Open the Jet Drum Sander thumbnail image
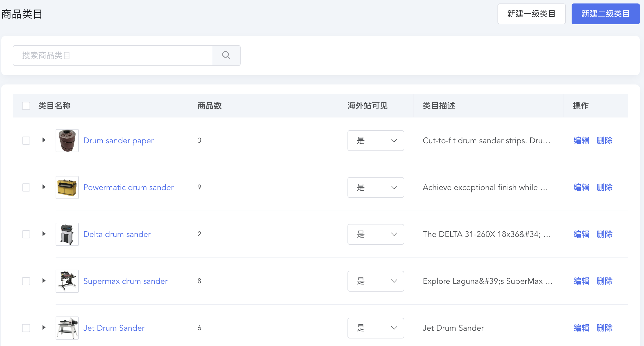This screenshot has width=644, height=346. point(67,328)
